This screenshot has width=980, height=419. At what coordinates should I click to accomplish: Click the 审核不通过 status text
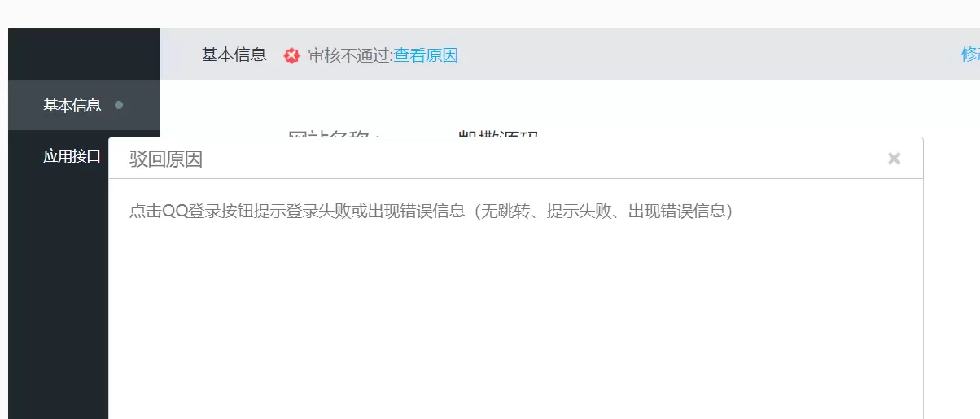point(350,55)
